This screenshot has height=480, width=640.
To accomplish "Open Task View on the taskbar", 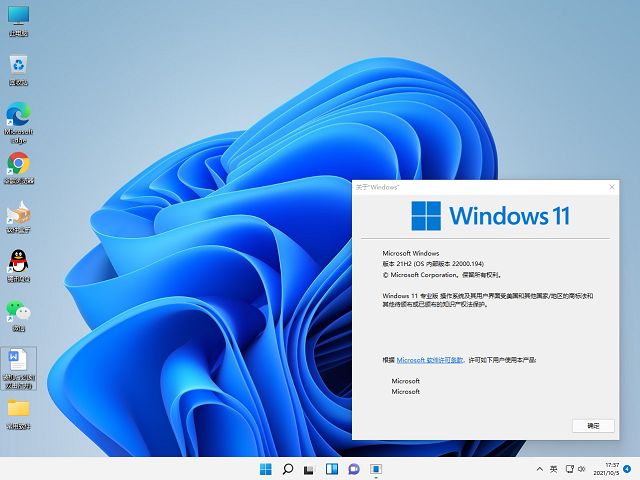I will (x=309, y=468).
